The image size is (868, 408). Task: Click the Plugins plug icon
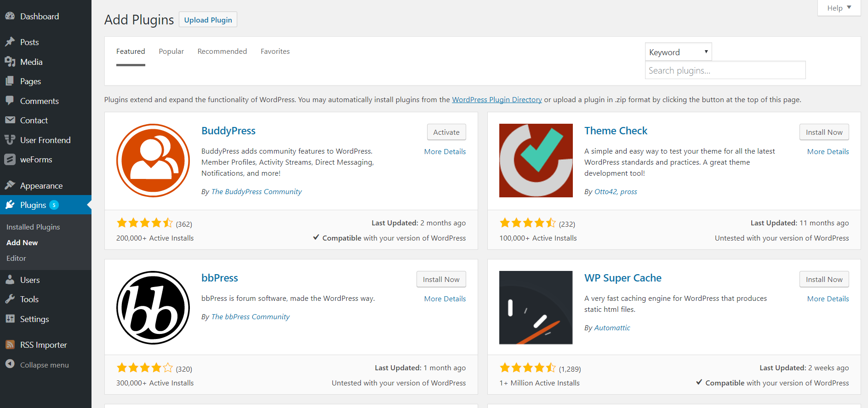10,205
